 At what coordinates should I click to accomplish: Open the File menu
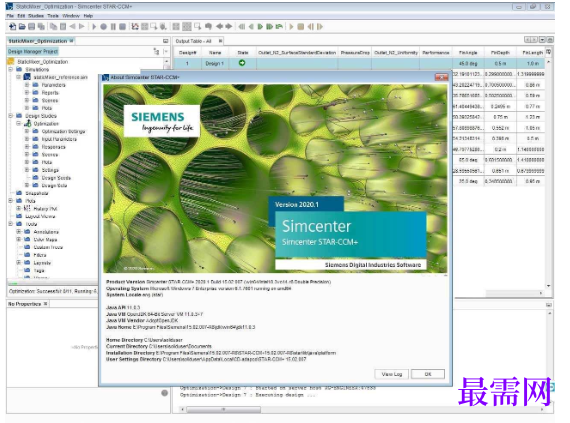10,16
